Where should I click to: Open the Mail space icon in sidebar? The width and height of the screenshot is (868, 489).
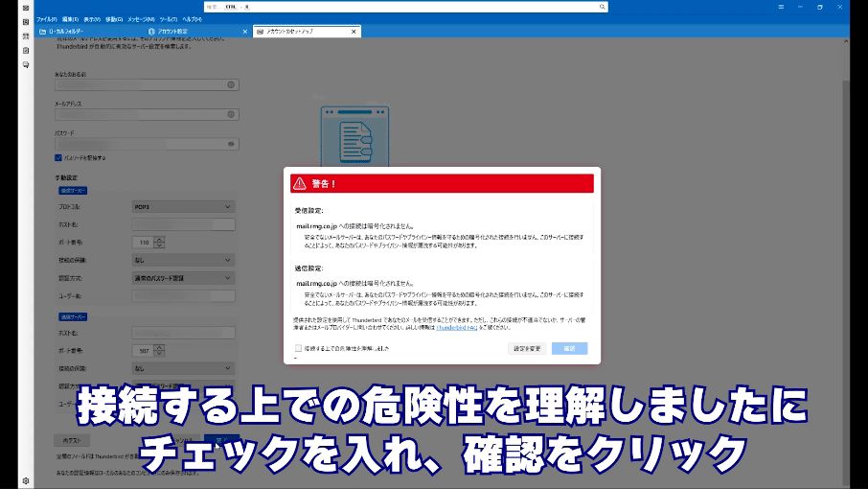(27, 7)
